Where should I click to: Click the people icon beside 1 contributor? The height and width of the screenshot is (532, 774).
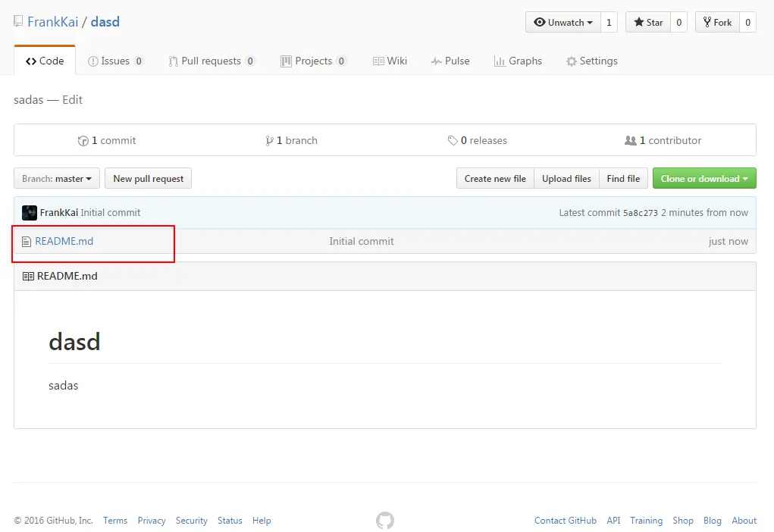coord(631,141)
